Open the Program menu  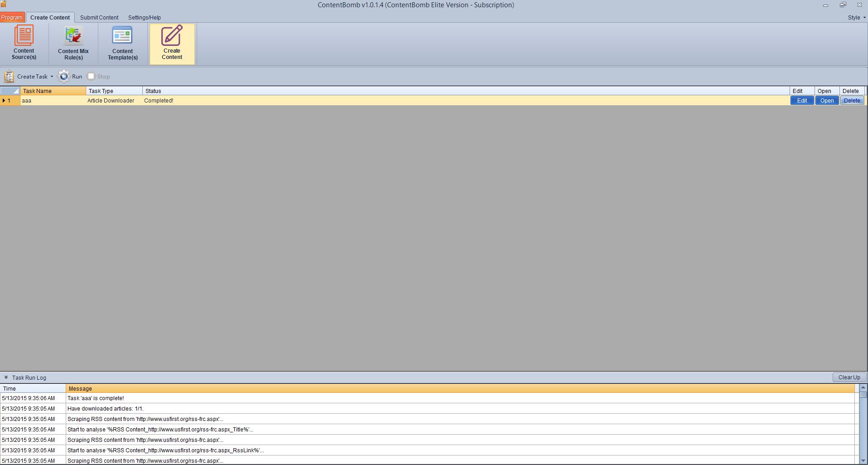tap(12, 18)
